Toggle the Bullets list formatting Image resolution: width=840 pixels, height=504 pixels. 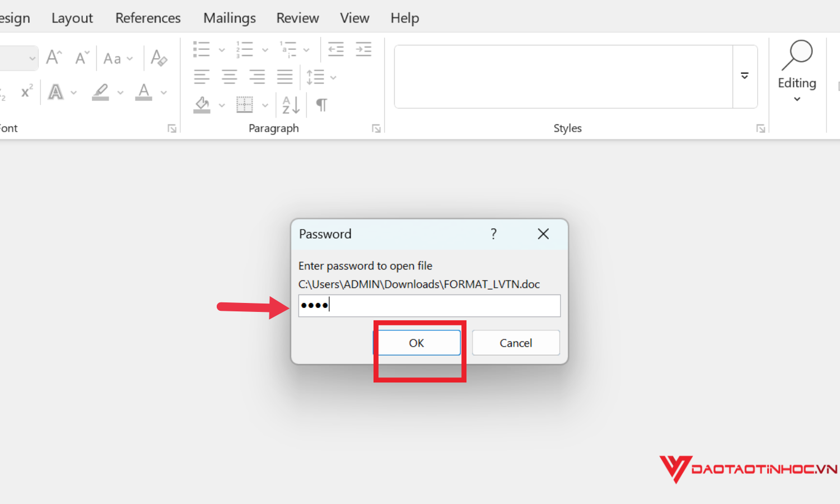[x=202, y=49]
